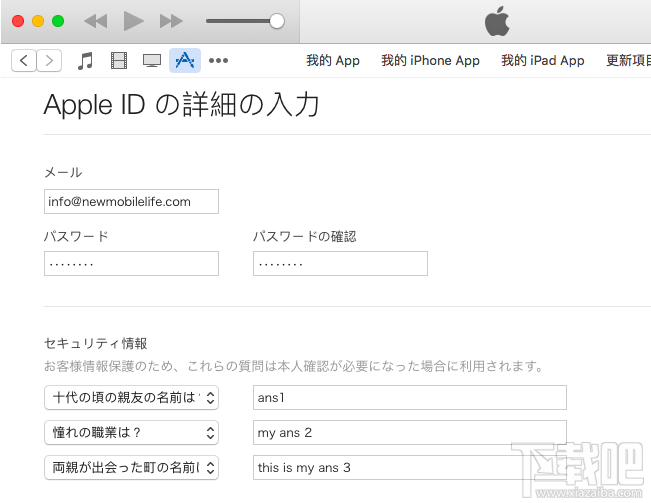Click the パスワード password field
Screen dimensions: 651x503
point(131,264)
